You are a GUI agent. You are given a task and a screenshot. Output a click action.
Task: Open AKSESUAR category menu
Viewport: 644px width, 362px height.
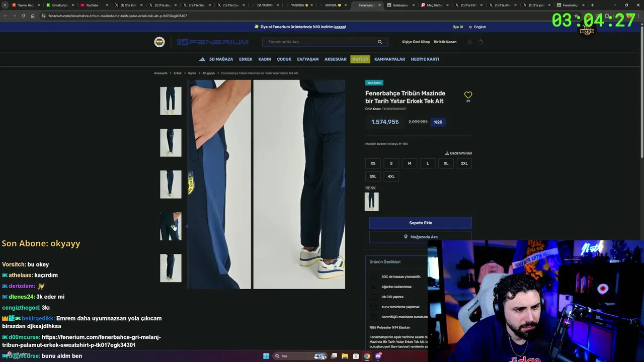click(x=336, y=59)
